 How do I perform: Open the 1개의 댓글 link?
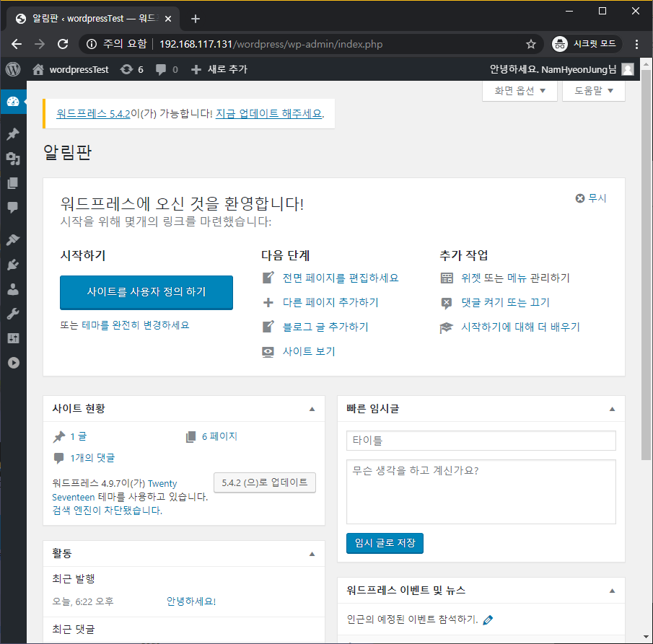[92, 459]
